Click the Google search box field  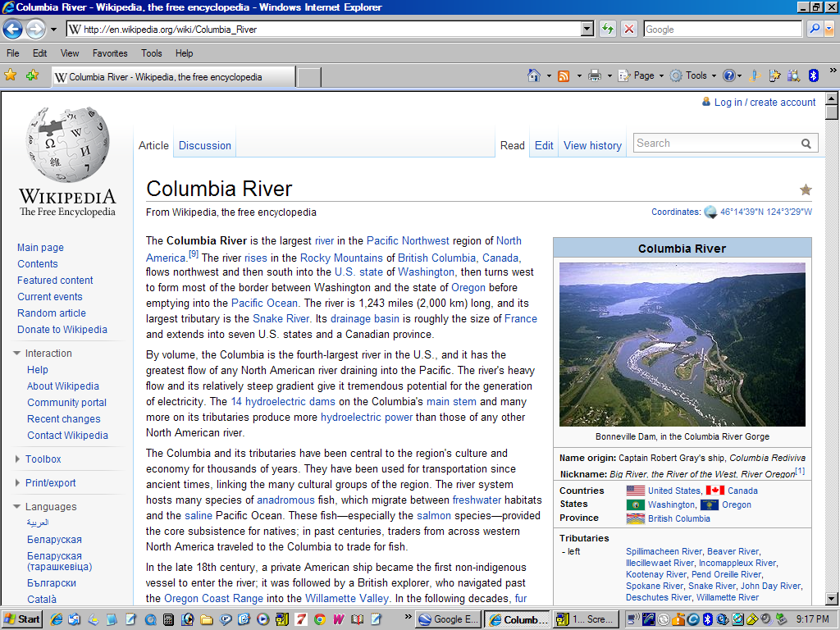[723, 30]
